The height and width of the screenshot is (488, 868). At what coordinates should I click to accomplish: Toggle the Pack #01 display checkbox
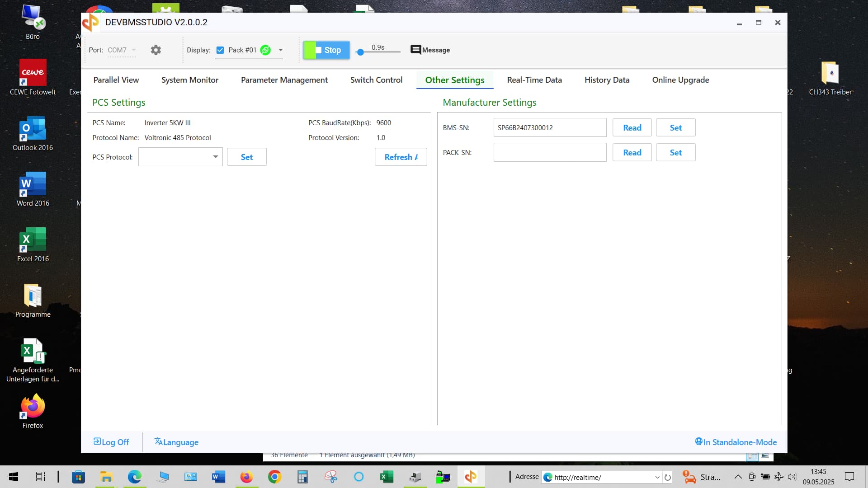220,50
